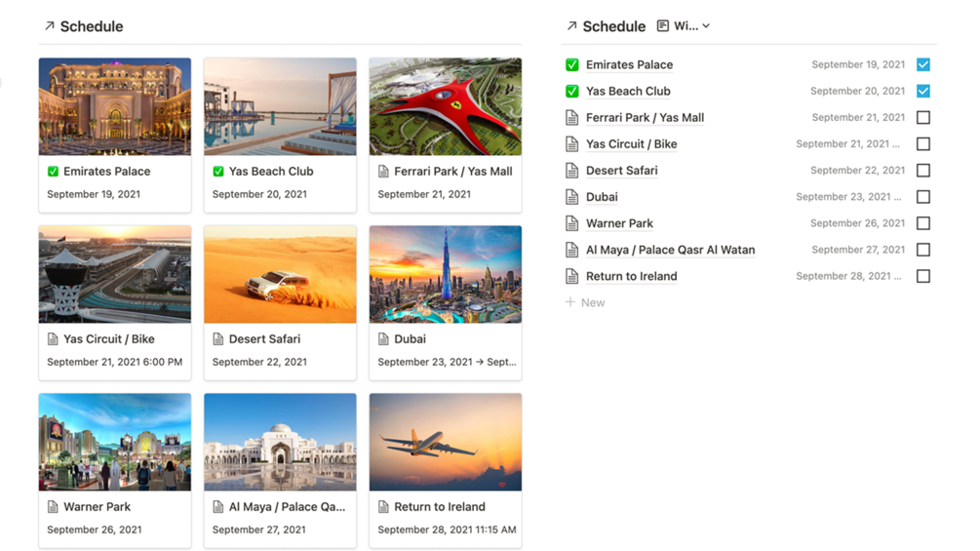The height and width of the screenshot is (551, 980).
Task: Click page icon next to Return to Ireland list row
Action: pos(572,277)
